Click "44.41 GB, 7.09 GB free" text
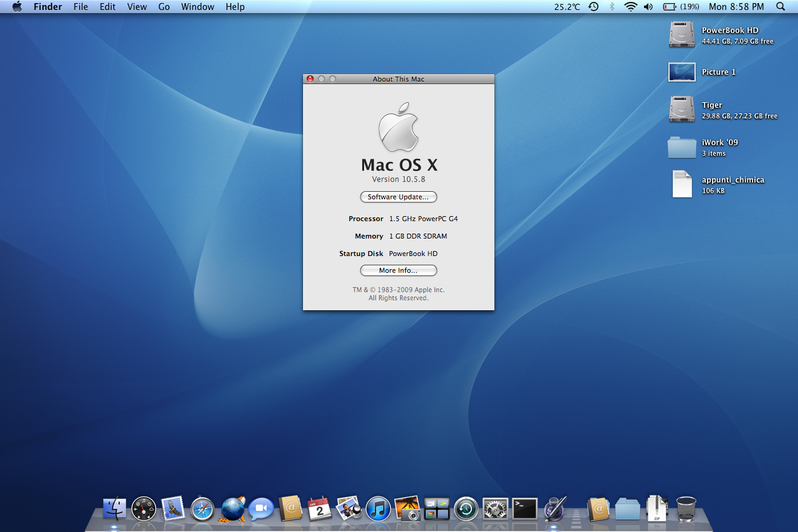The image size is (798, 532). (738, 42)
